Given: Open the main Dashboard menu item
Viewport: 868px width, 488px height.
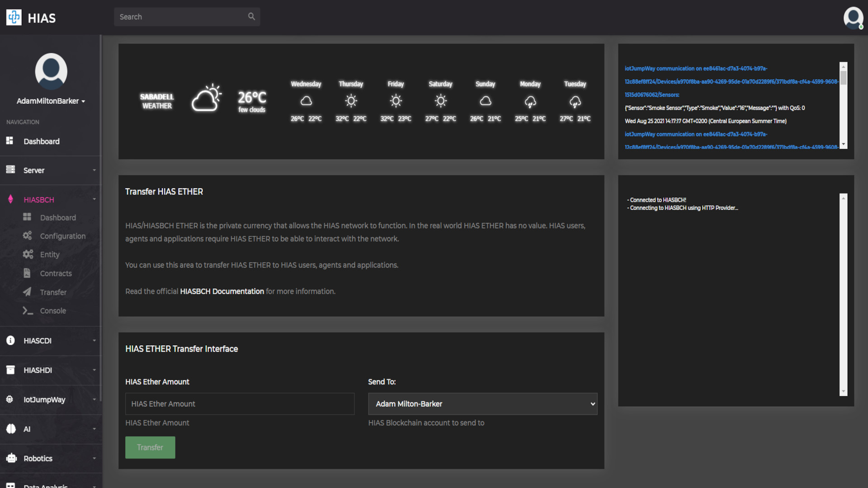Looking at the screenshot, I should click(x=42, y=141).
